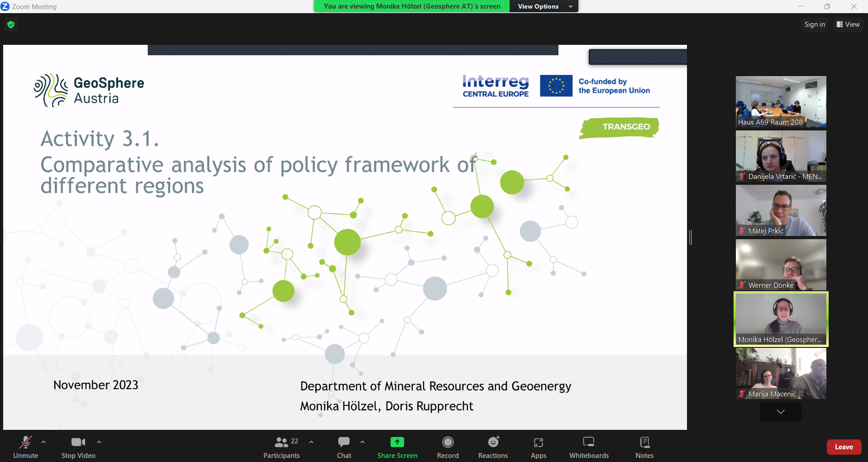868x462 pixels.
Task: Click the Sign in button
Action: [815, 24]
